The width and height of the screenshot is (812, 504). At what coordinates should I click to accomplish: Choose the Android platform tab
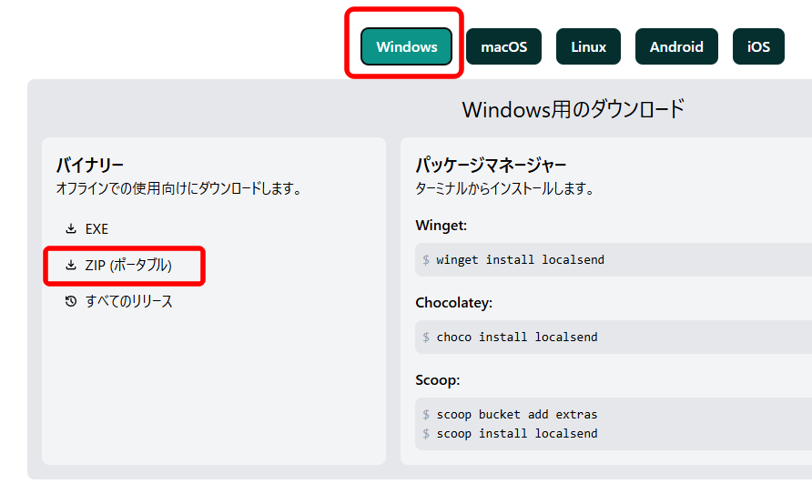677,46
